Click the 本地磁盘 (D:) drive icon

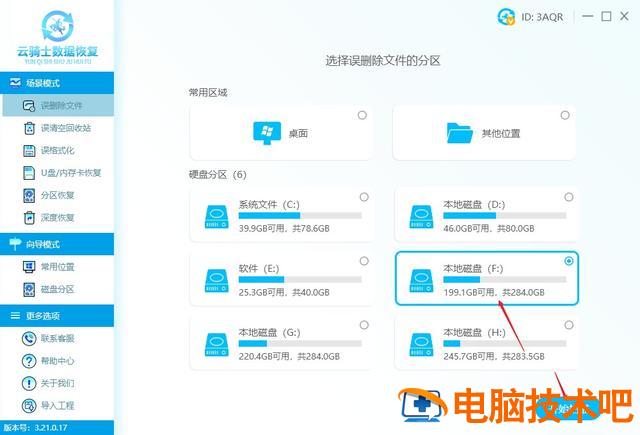[422, 217]
